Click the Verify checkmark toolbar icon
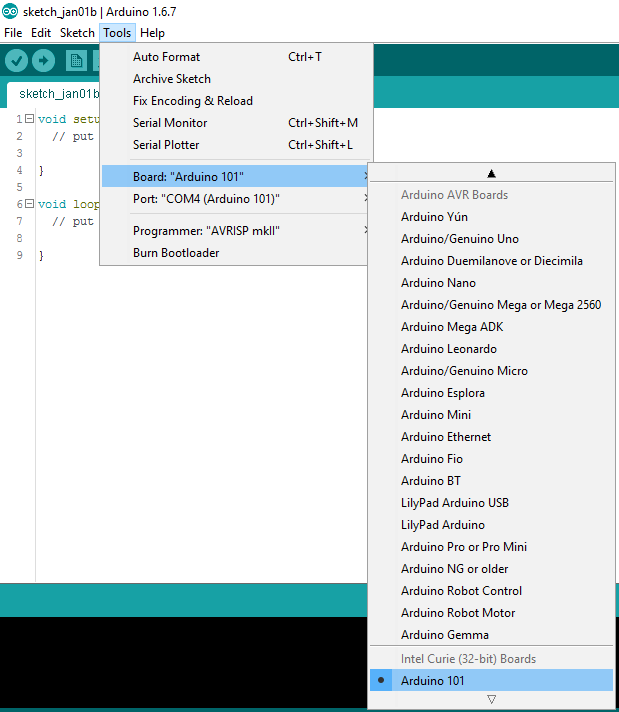The height and width of the screenshot is (712, 619). (16, 60)
